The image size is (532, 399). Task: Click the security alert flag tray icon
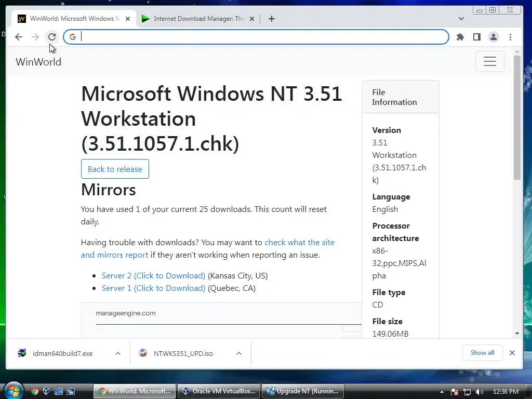(x=455, y=392)
